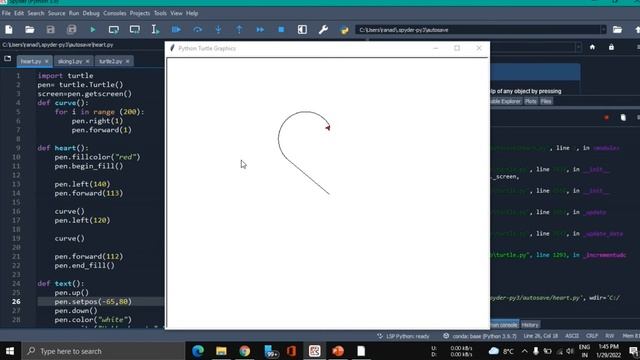Click the Line 26, Col 18 status entry

pyautogui.click(x=540, y=336)
